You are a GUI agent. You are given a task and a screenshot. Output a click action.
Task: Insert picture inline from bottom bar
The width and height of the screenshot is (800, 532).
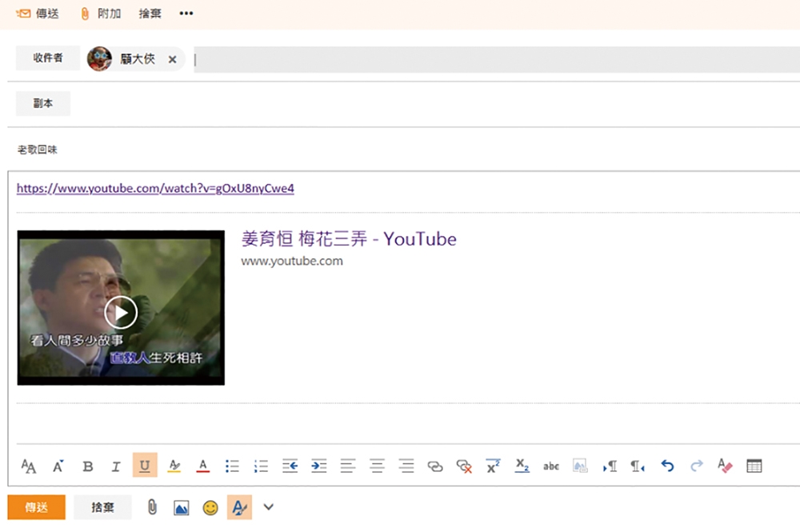[181, 508]
